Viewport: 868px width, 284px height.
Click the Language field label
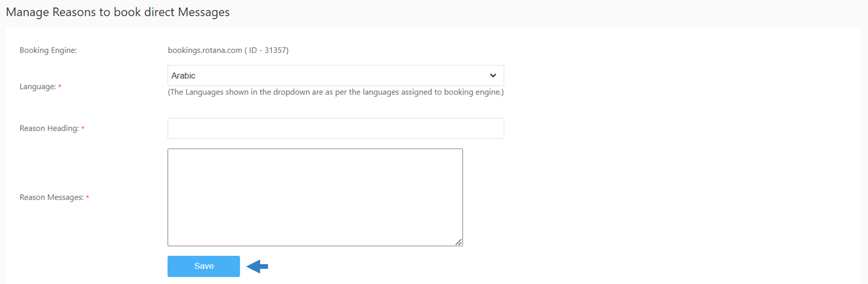point(38,86)
